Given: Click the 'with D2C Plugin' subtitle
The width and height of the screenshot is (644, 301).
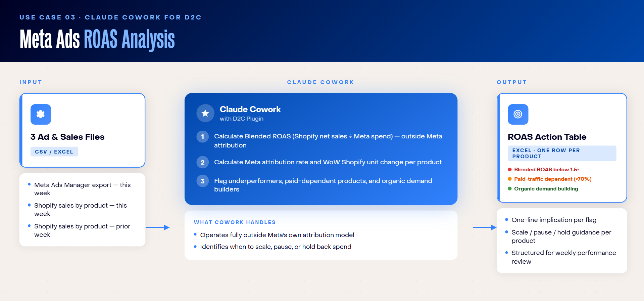Looking at the screenshot, I should coord(242,119).
